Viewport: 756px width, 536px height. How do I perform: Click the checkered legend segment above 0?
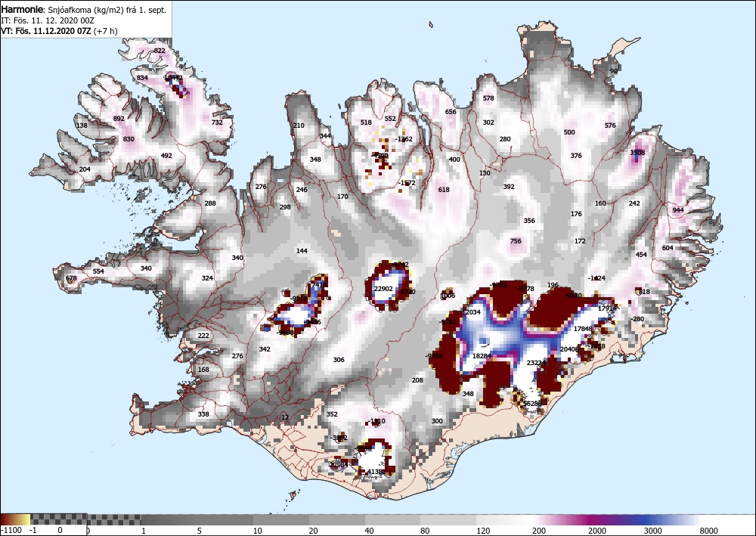click(x=59, y=519)
